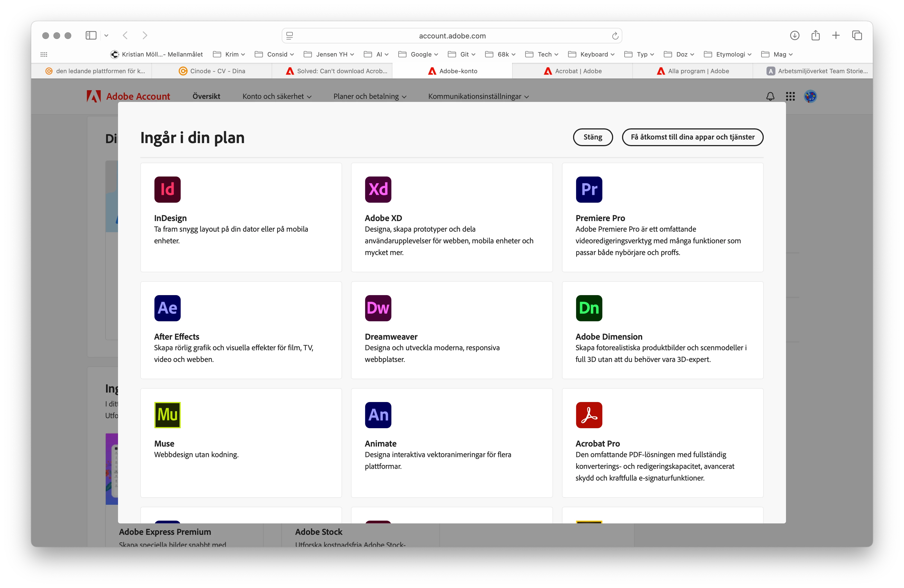The image size is (904, 588).
Task: Click the Premiere Pro app icon
Action: click(x=588, y=189)
